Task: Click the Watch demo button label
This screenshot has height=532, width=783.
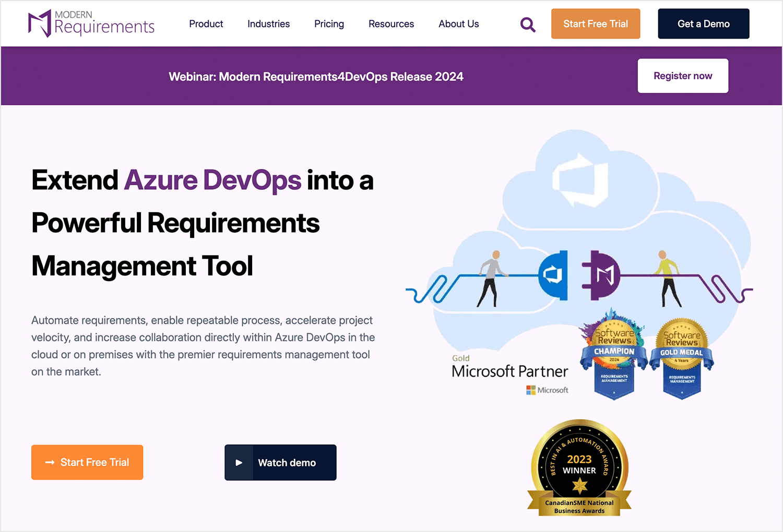Action: pos(287,463)
